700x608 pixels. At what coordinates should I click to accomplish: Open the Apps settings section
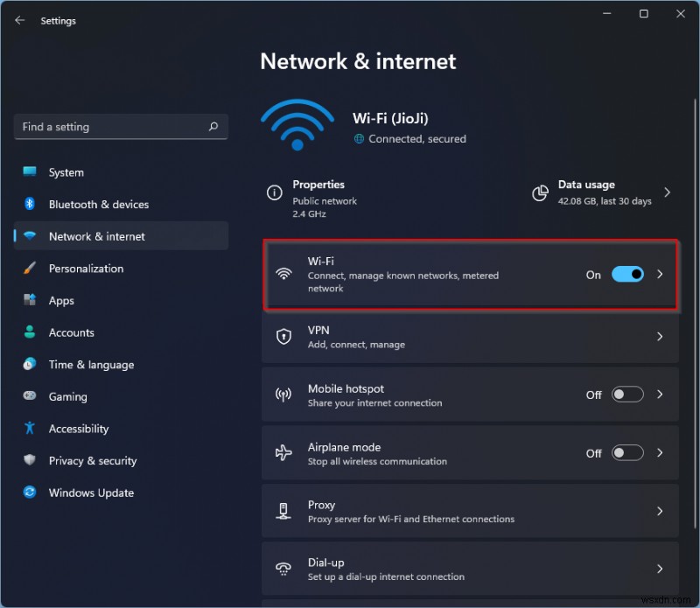(x=61, y=301)
